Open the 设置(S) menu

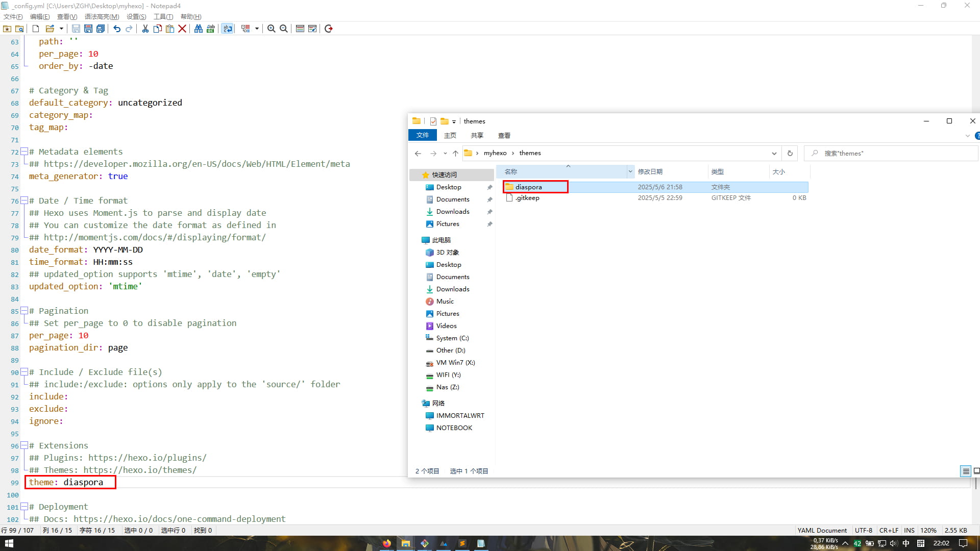pos(136,17)
